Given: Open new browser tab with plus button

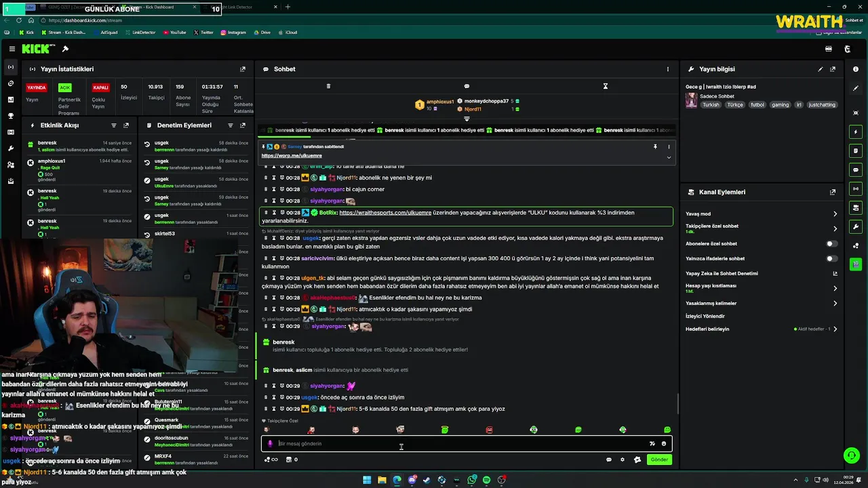Looking at the screenshot, I should coord(288,7).
